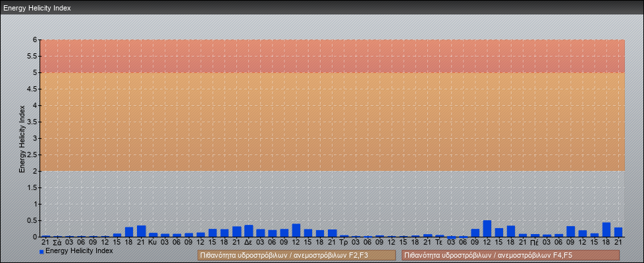The width and height of the screenshot is (644, 263).
Task: Select the F2,F3 probability legend box
Action: click(296, 255)
